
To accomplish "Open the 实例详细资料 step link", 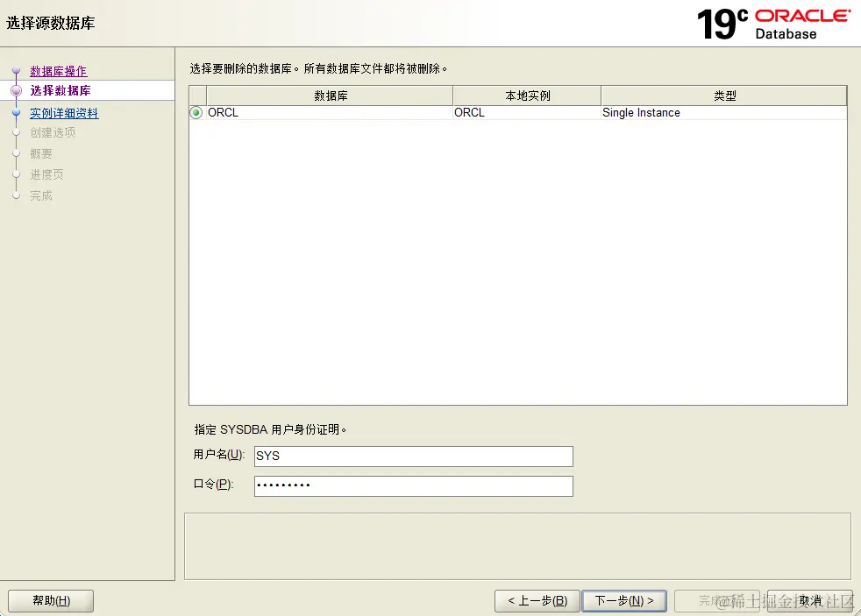I will coord(63,112).
